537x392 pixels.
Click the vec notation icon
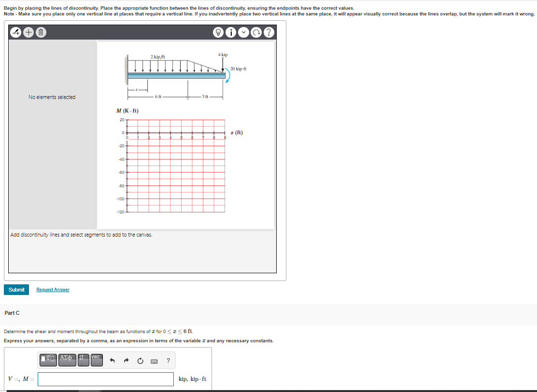tap(96, 360)
